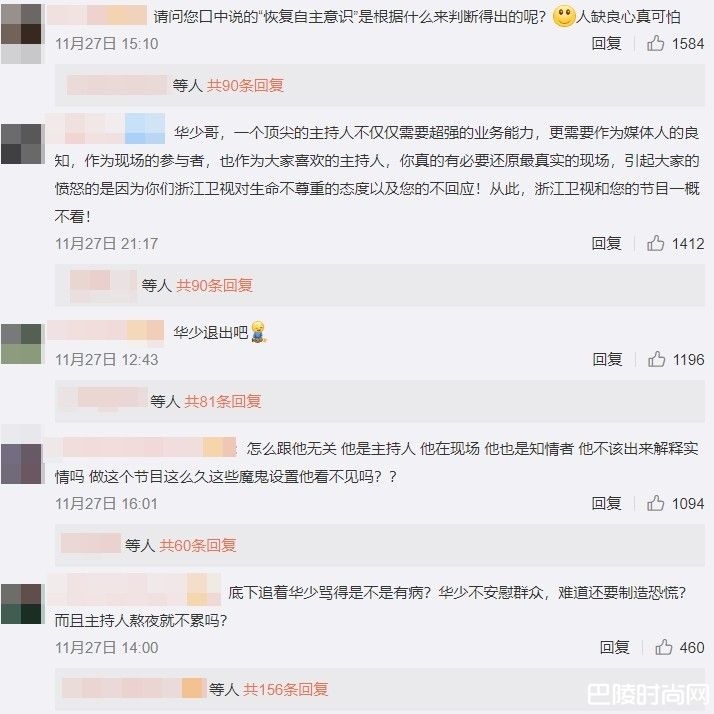Like the 华少退出吧 comment with 1196 likes
Image resolution: width=714 pixels, height=714 pixels.
tap(656, 359)
